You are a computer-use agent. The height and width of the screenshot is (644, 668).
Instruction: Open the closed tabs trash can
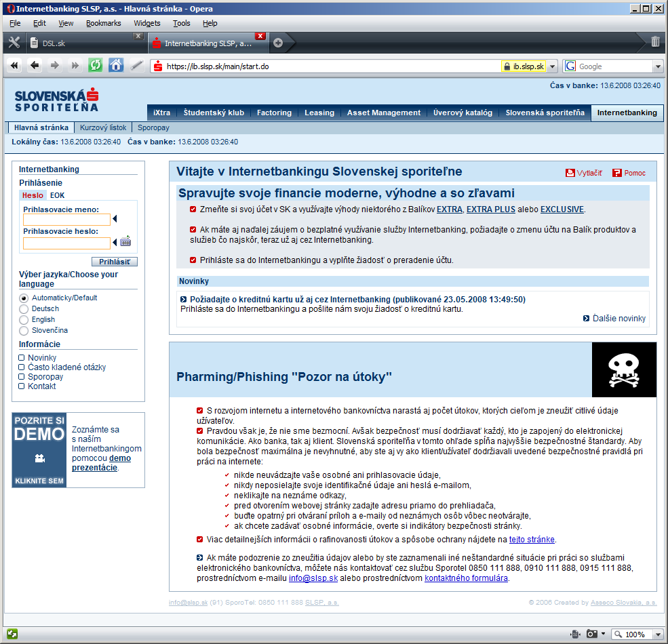[x=655, y=42]
